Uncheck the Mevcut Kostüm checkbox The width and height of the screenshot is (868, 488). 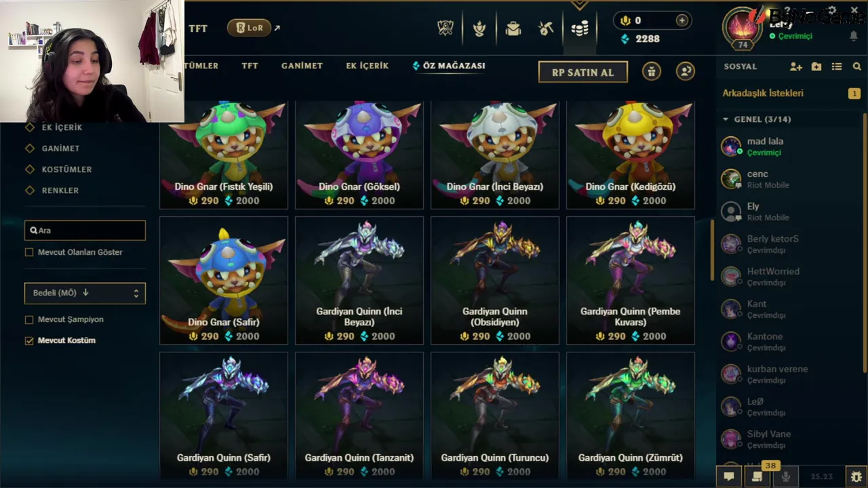(x=29, y=340)
